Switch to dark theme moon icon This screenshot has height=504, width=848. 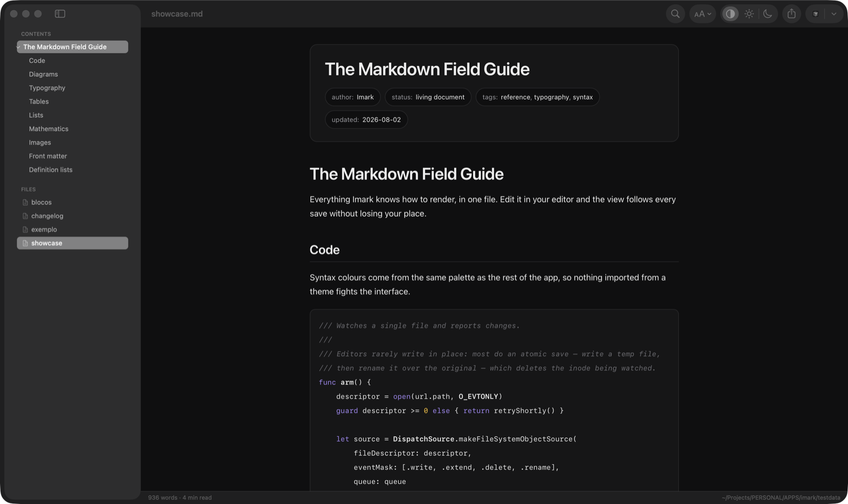(x=767, y=14)
